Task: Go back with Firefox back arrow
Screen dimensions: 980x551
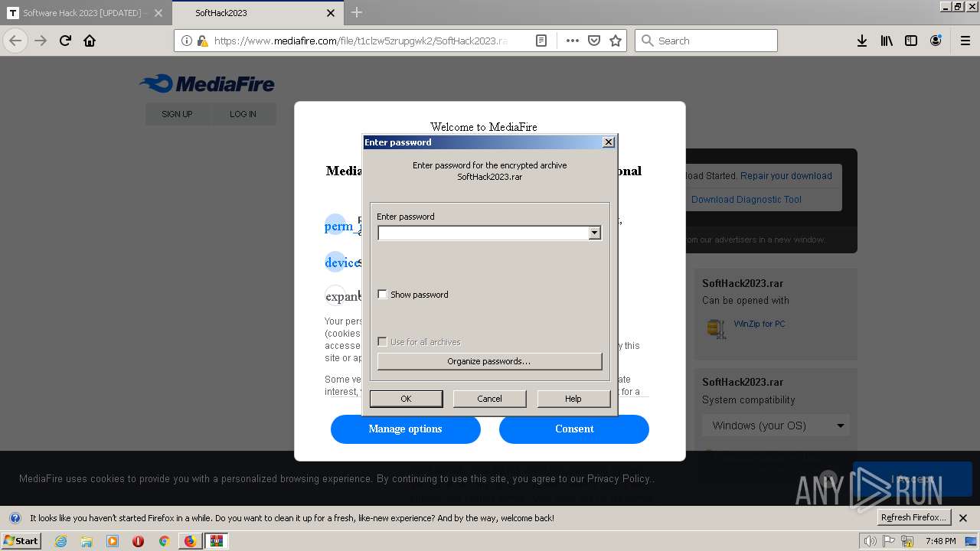Action: click(x=15, y=41)
